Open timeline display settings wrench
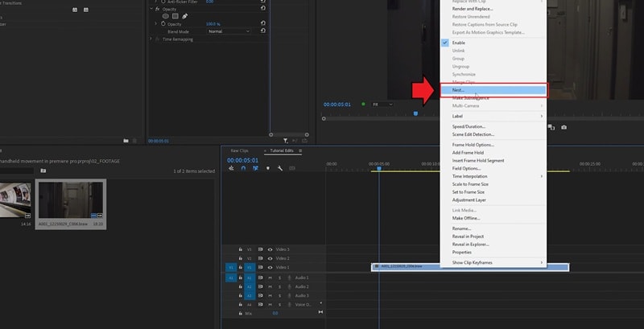This screenshot has width=644, height=329. (280, 168)
